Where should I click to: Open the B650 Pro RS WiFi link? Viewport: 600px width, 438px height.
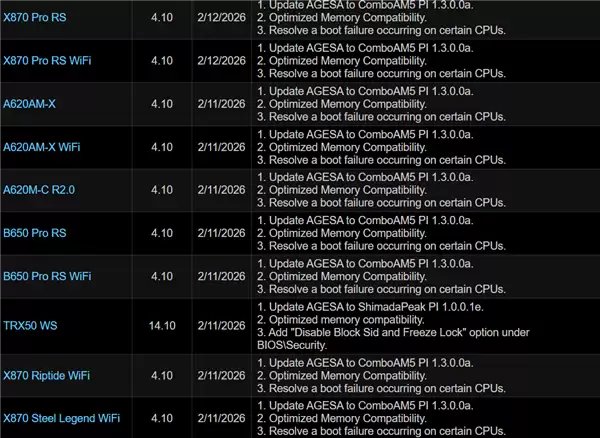click(x=46, y=275)
